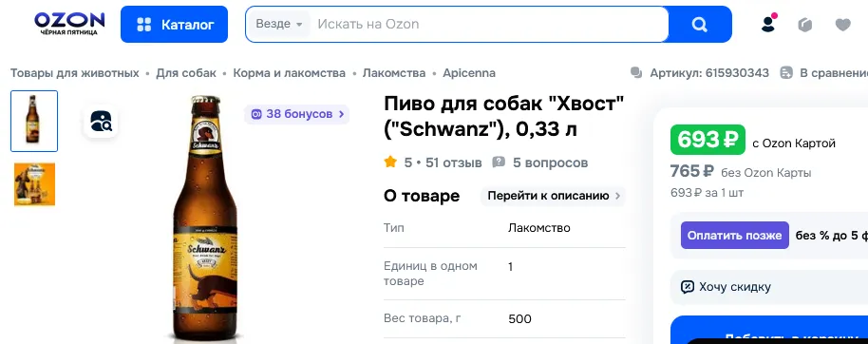The height and width of the screenshot is (344, 868).
Task: Click the discount percent icon near Хочу скидку
Action: click(x=687, y=287)
